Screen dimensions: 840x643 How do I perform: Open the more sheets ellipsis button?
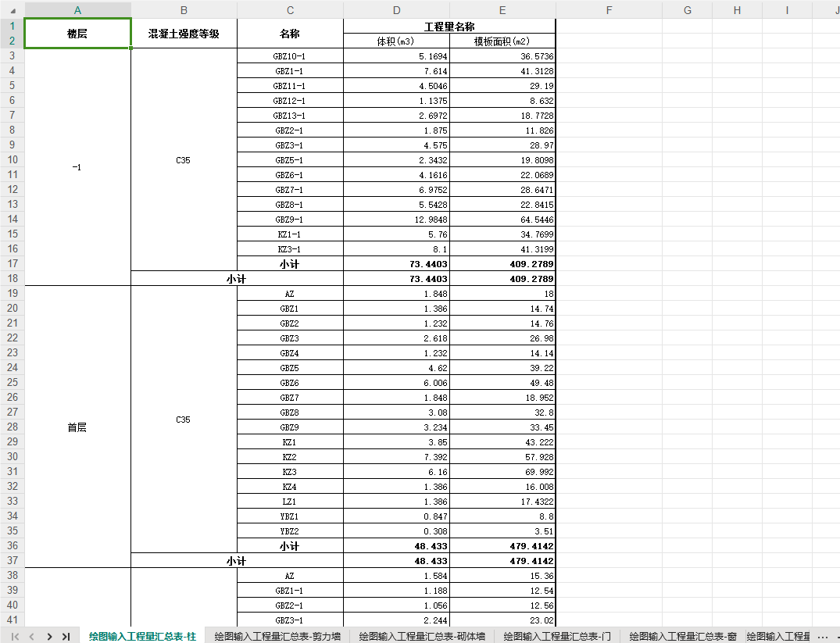[823, 636]
